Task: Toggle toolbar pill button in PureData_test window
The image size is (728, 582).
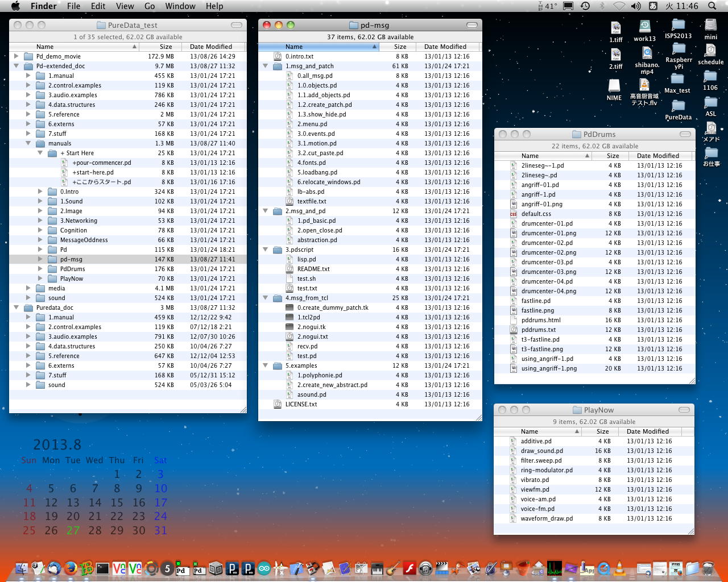Action: 237,25
